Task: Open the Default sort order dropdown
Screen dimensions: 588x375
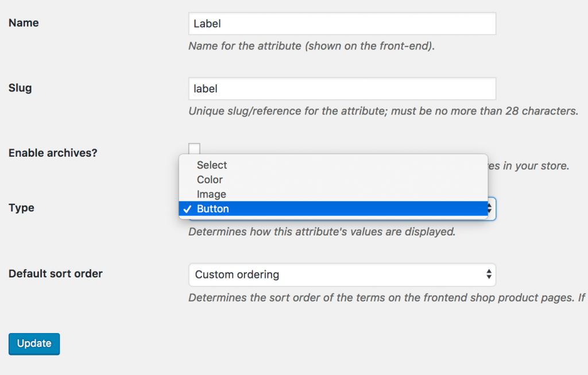Action: [x=342, y=275]
